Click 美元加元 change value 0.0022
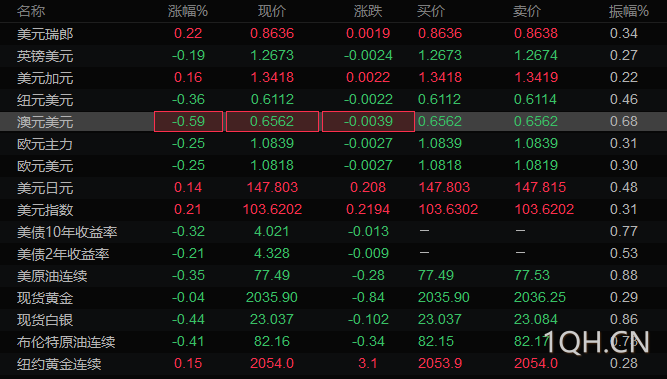This screenshot has width=667, height=379. tap(368, 77)
